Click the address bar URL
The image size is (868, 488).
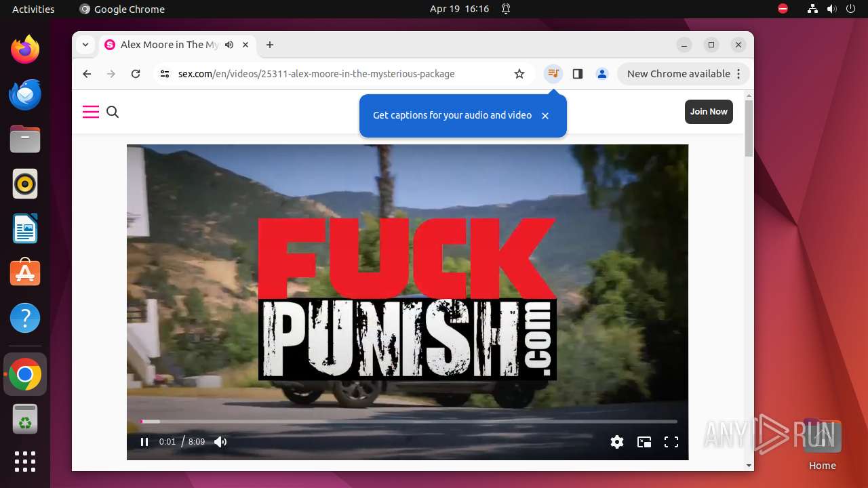pyautogui.click(x=317, y=74)
